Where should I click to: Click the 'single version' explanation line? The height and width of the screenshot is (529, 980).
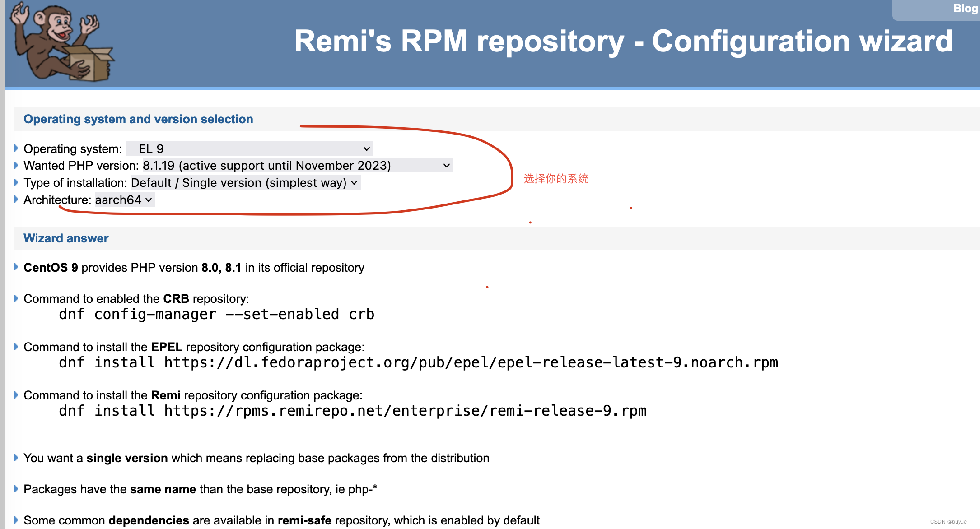pyautogui.click(x=257, y=458)
